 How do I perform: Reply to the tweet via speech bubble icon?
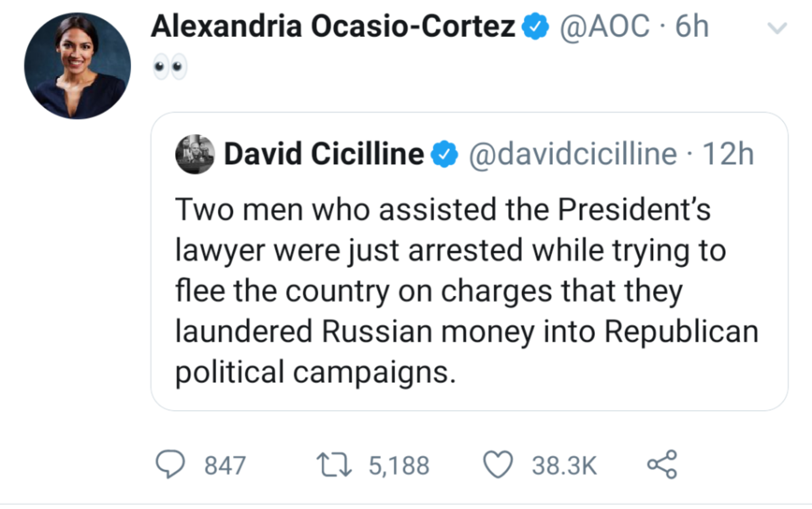pos(170,464)
